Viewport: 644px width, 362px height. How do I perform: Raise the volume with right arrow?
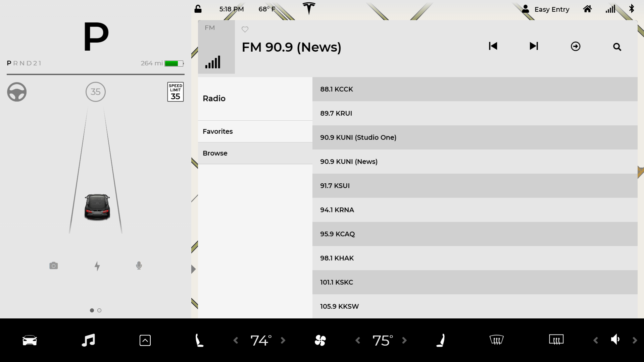click(635, 341)
